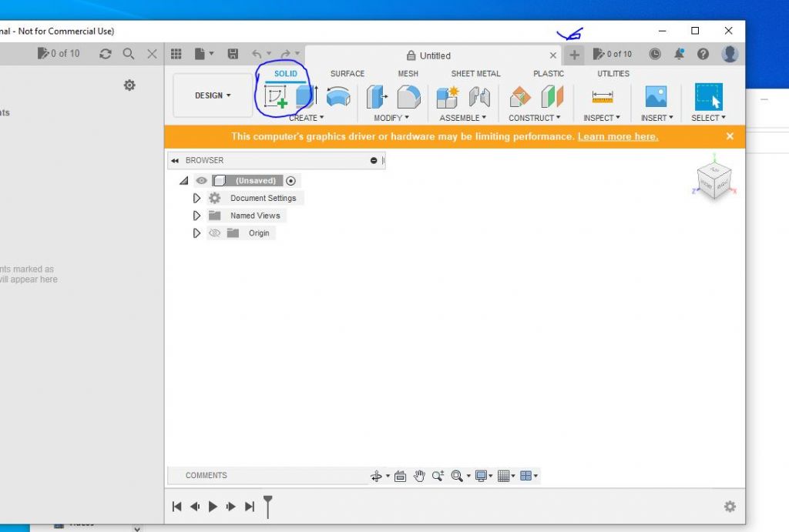
Task: Select the SOLID tab
Action: [x=285, y=73]
